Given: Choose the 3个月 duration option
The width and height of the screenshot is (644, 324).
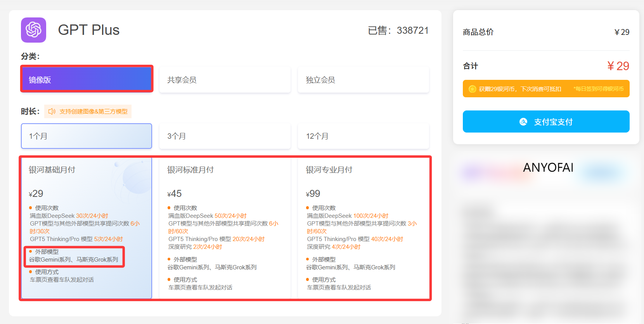Looking at the screenshot, I should coord(225,136).
